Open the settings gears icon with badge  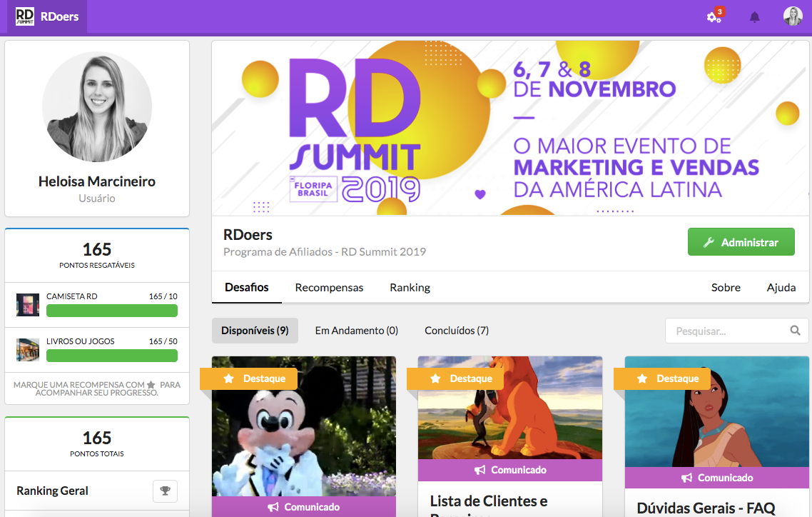click(x=714, y=17)
